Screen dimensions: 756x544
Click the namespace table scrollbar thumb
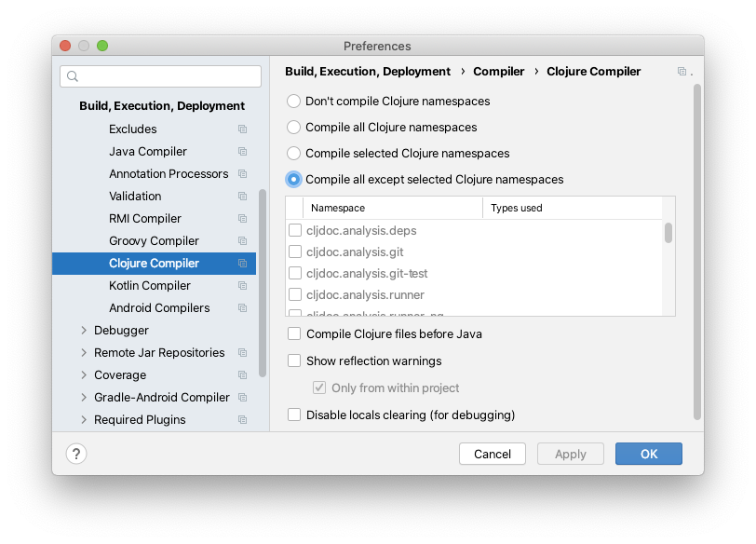click(x=668, y=233)
